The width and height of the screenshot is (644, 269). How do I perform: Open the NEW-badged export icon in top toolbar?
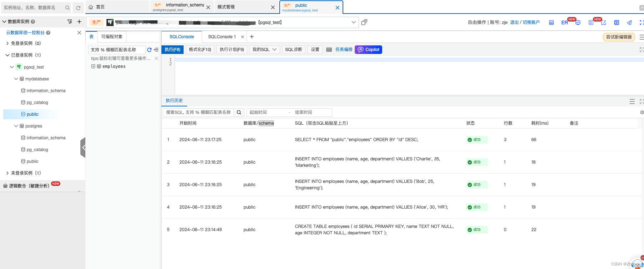[x=604, y=23]
